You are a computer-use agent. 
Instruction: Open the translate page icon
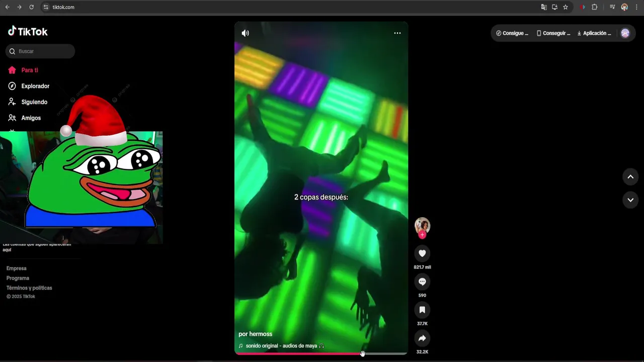(x=544, y=7)
